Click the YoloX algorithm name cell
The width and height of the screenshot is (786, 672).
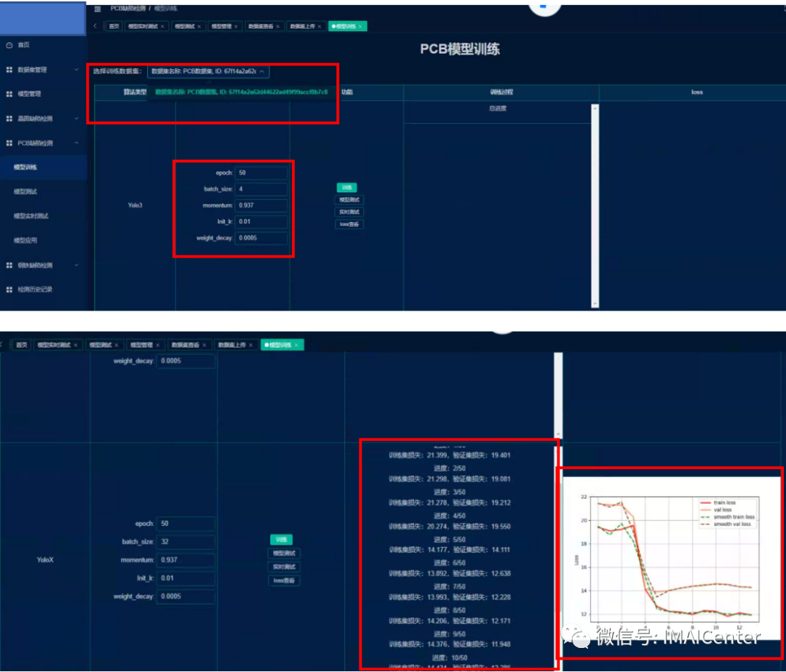point(45,560)
